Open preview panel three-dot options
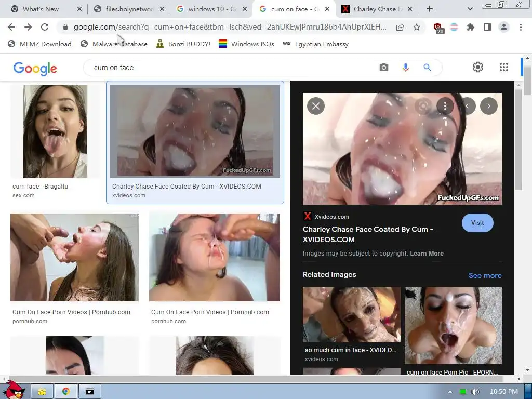532x399 pixels. tap(445, 106)
